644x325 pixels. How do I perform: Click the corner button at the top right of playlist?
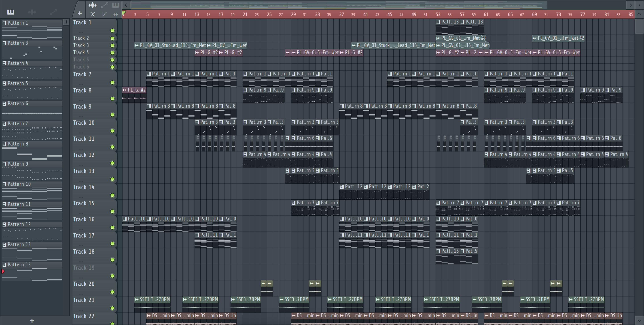(x=639, y=5)
